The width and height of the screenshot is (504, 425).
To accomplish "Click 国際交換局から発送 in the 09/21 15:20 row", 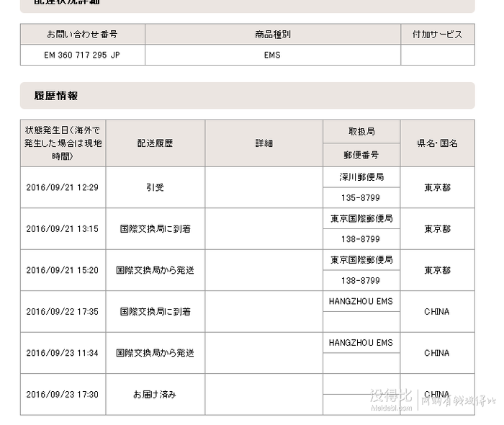I will tap(155, 270).
